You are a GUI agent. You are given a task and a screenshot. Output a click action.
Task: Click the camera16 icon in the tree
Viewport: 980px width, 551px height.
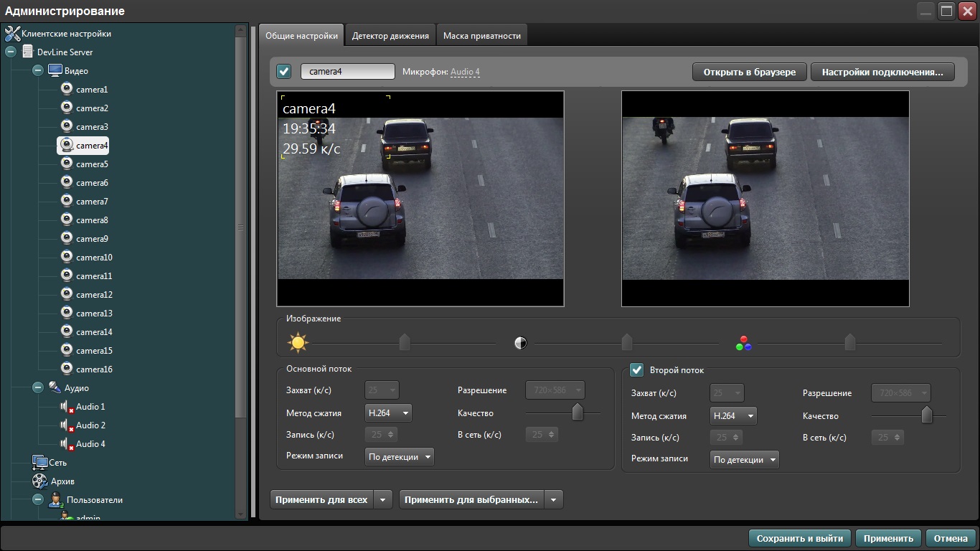click(67, 369)
